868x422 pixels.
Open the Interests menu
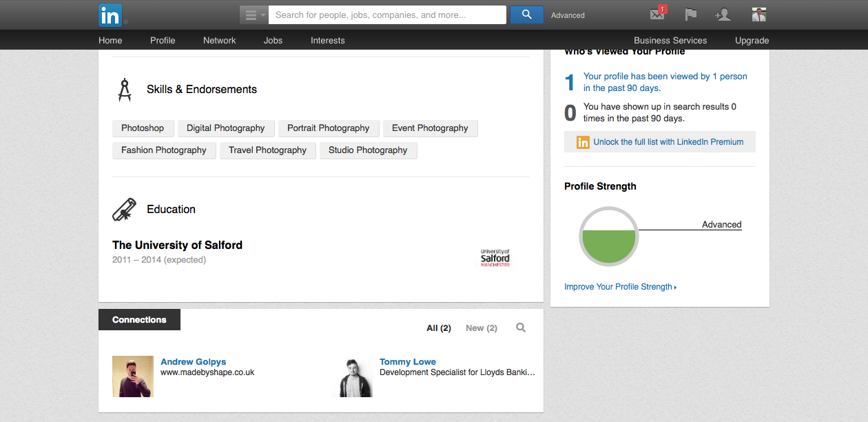328,40
